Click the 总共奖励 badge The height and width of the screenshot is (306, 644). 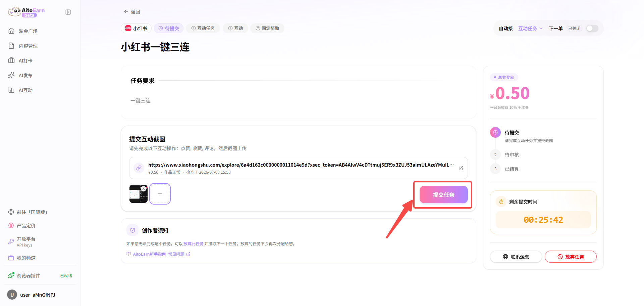[x=504, y=77]
